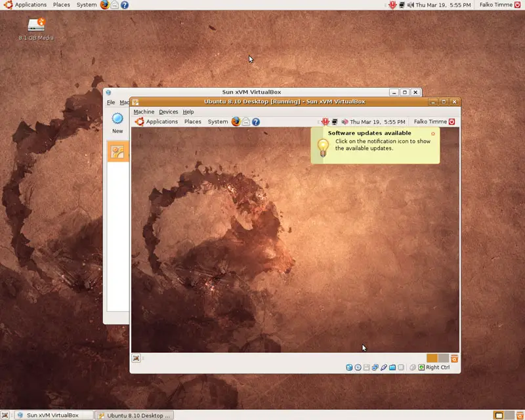The height and width of the screenshot is (420, 525).
Task: Click the CD/DVD icon in VM status bar
Action: tap(358, 367)
